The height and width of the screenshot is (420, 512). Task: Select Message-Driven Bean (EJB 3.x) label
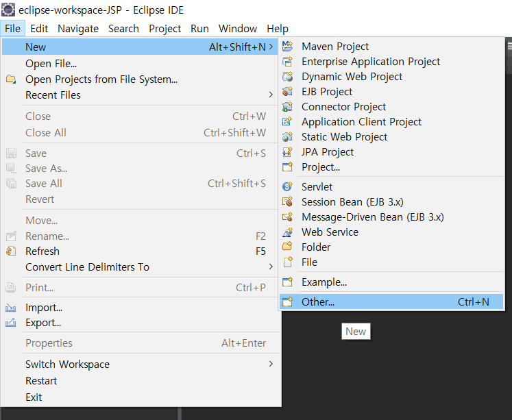373,217
